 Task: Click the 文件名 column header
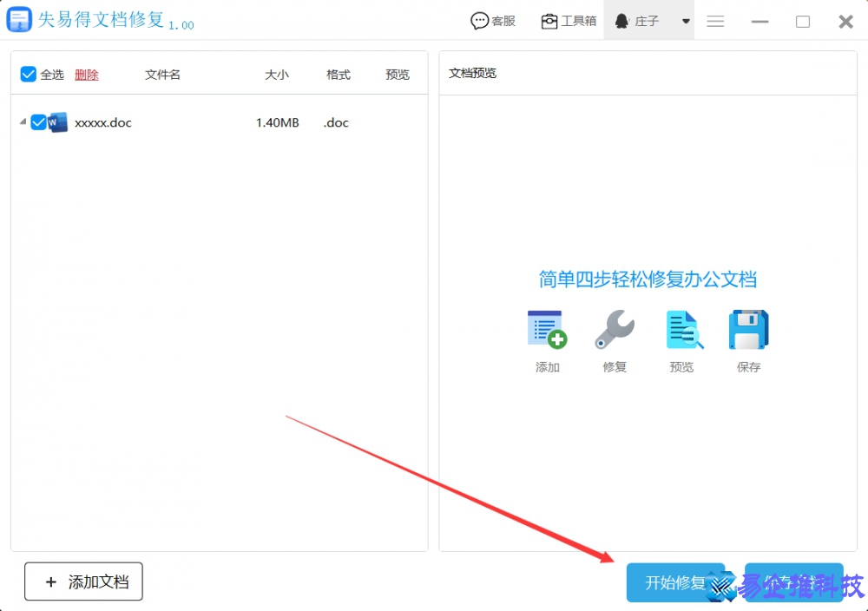pos(162,75)
